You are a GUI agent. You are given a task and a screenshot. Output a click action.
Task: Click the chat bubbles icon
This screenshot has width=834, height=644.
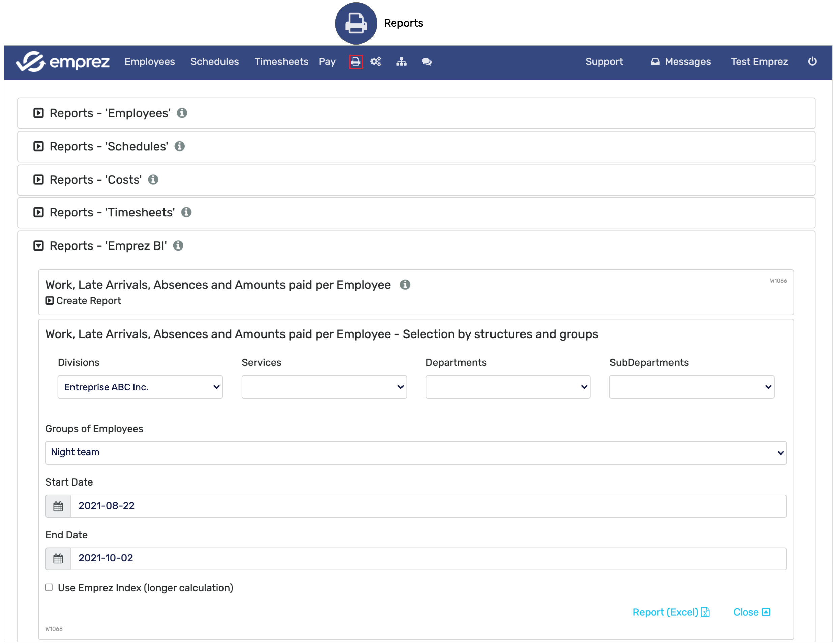(x=426, y=61)
